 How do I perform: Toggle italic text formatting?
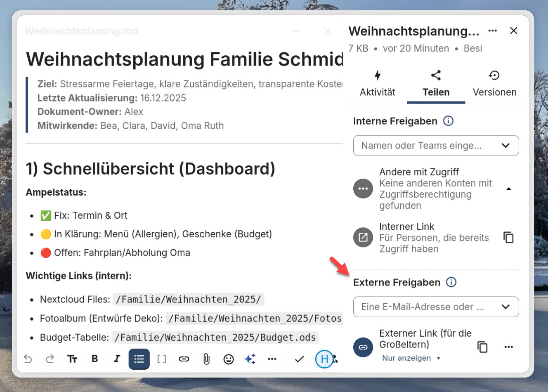pyautogui.click(x=117, y=359)
